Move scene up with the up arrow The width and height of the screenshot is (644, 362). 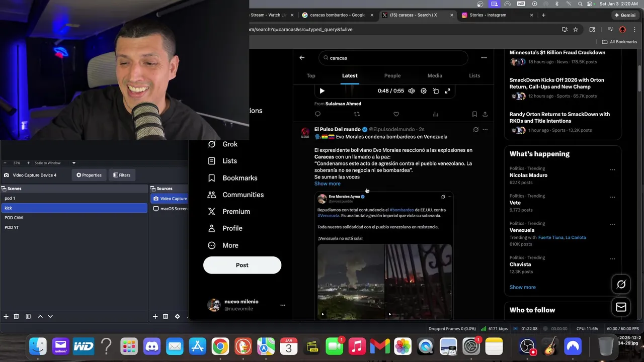(x=40, y=316)
